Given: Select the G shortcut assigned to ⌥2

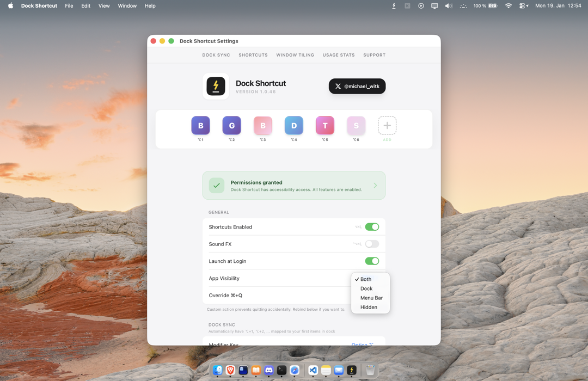Looking at the screenshot, I should click(231, 125).
